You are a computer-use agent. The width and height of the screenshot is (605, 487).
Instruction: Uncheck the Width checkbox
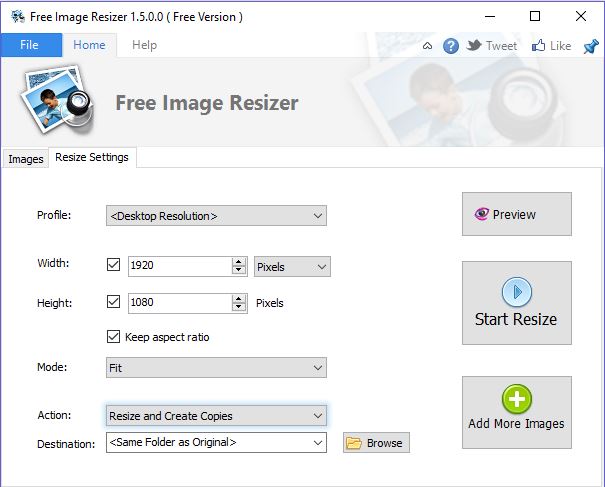[x=113, y=266]
